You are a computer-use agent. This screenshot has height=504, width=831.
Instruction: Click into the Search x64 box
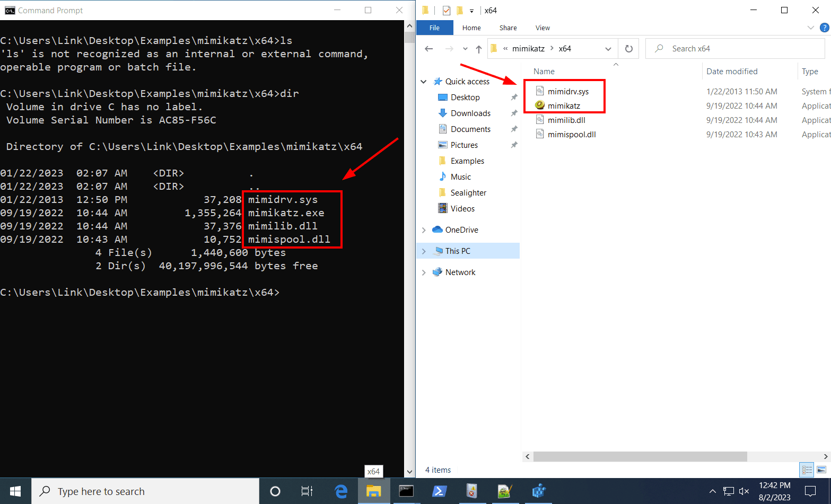tap(736, 49)
